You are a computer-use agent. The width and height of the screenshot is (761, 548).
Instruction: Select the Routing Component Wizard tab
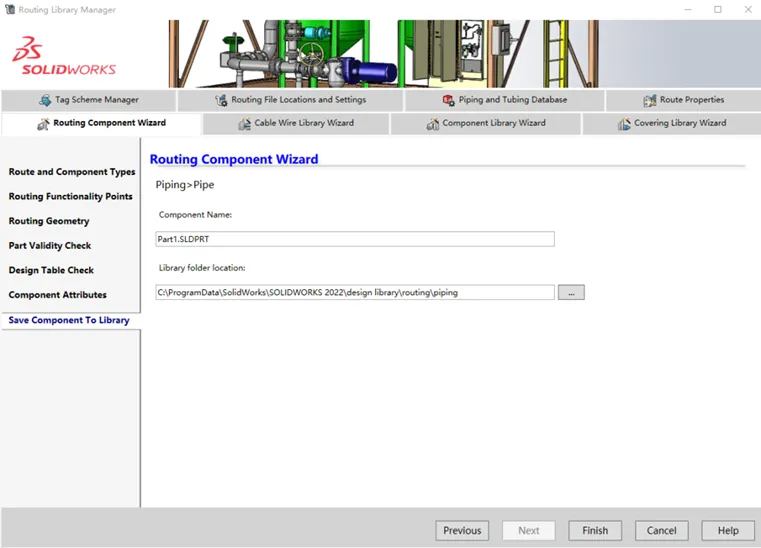[101, 123]
